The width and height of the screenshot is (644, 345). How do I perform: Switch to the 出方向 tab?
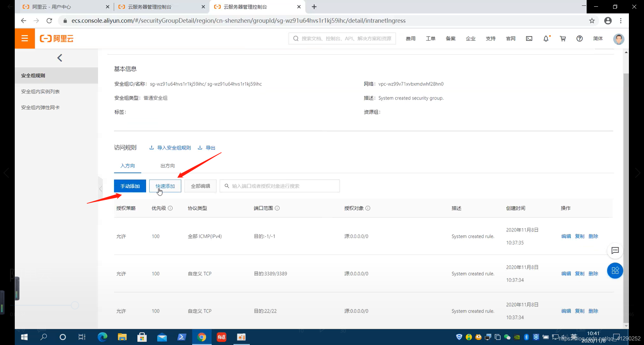pos(167,165)
